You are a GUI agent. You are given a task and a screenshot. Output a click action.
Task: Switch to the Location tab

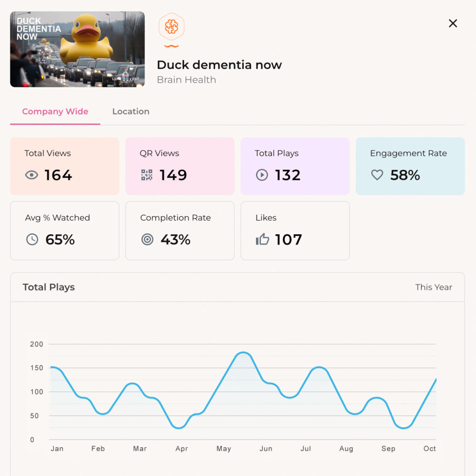[x=131, y=112]
